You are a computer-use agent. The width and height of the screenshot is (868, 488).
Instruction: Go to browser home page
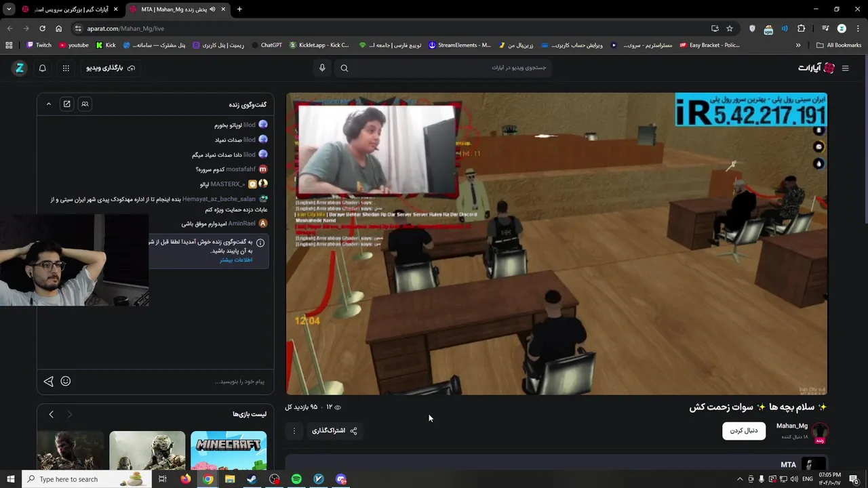coord(59,28)
